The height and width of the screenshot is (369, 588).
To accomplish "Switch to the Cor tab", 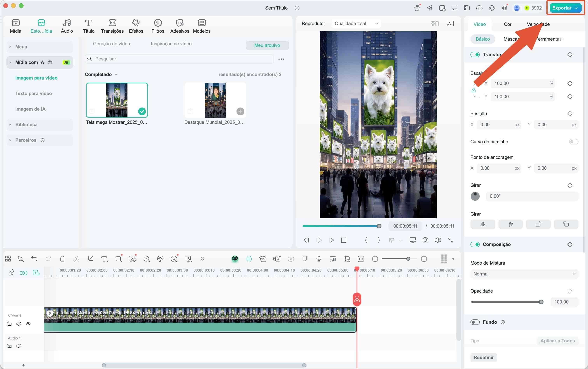I will 508,24.
